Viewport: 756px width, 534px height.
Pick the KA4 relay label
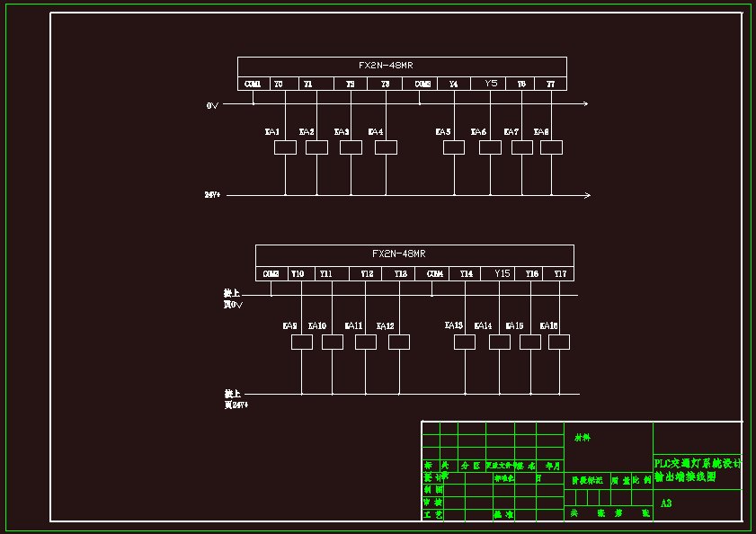tap(376, 131)
